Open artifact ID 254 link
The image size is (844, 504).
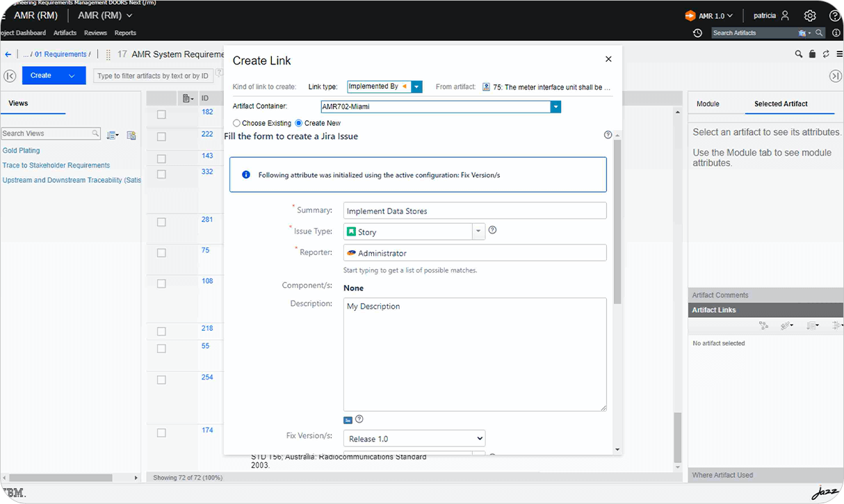[x=207, y=377]
